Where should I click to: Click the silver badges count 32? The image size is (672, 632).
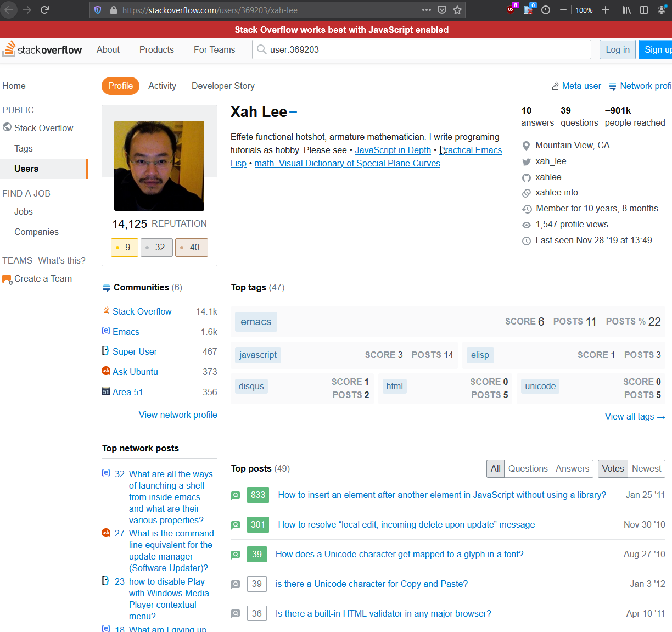click(156, 248)
